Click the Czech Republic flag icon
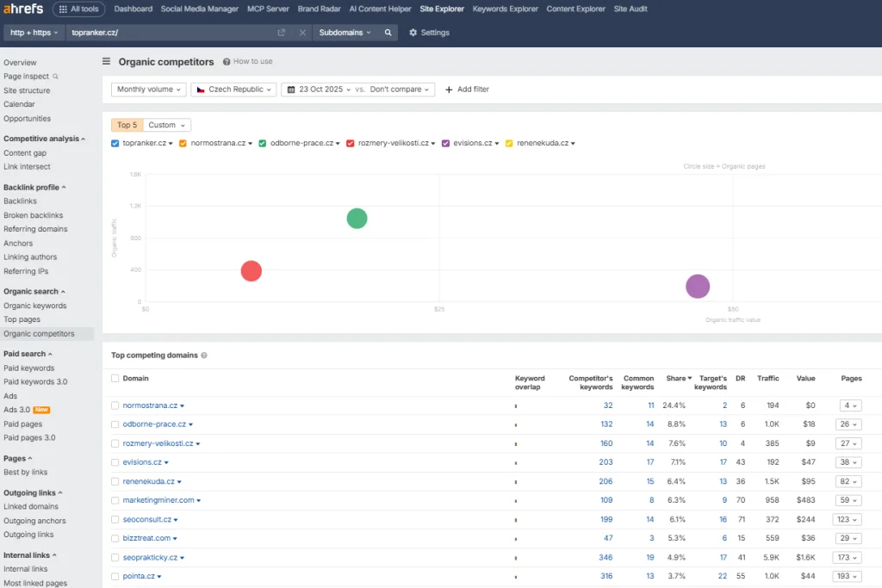Screen dimensions: 882x588 click(201, 90)
